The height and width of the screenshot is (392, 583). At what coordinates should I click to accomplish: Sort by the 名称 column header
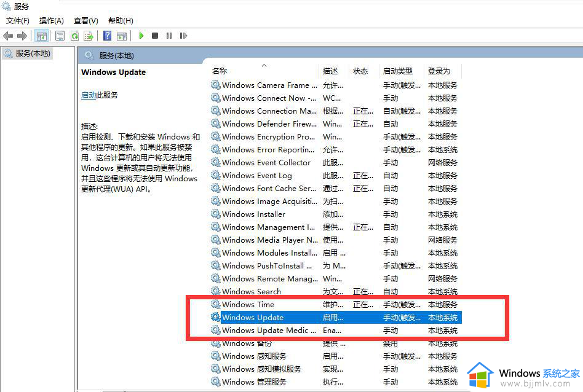coord(220,71)
